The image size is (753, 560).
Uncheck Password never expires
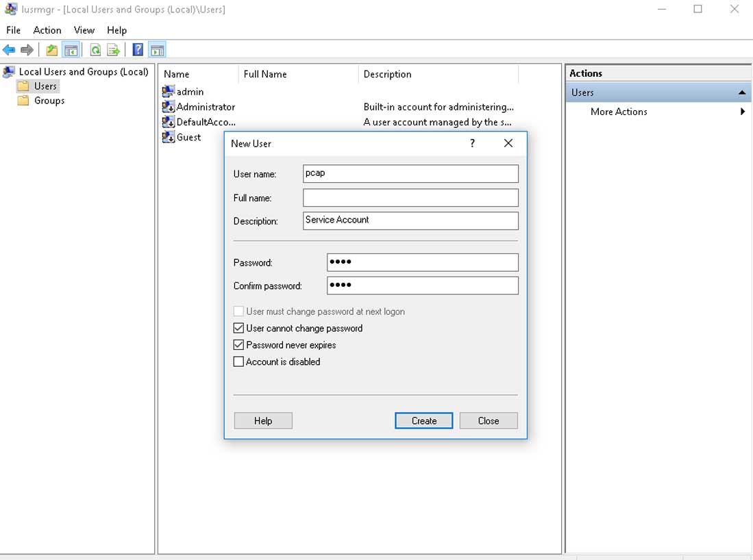coord(238,345)
